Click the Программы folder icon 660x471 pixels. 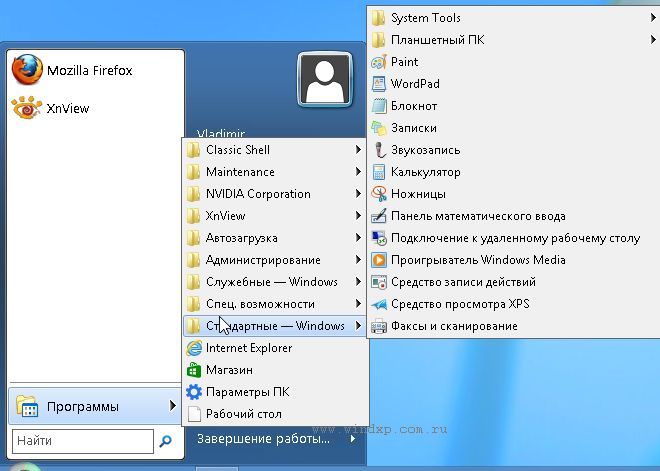pyautogui.click(x=27, y=406)
